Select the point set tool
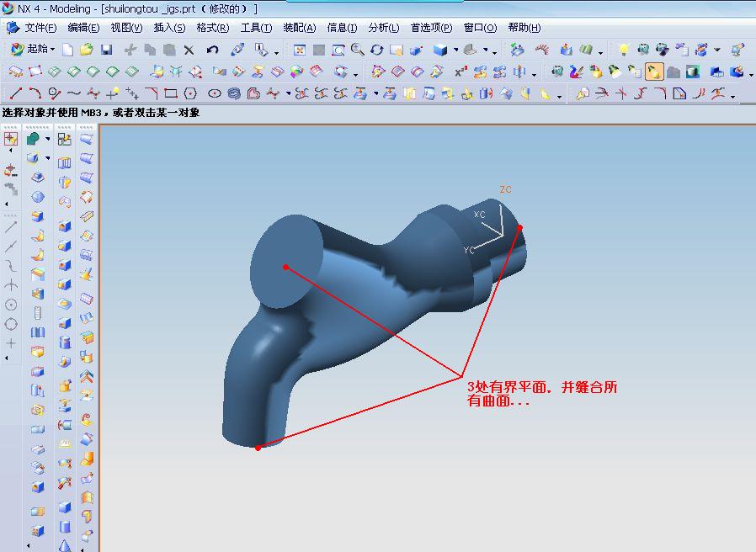The height and width of the screenshot is (552, 756). 131,93
